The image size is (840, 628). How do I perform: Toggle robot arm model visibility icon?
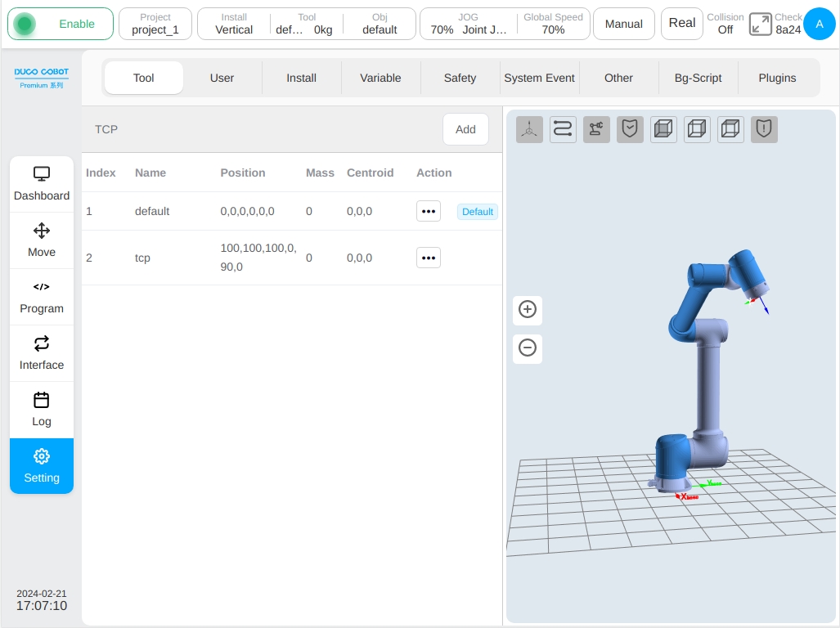[596, 129]
